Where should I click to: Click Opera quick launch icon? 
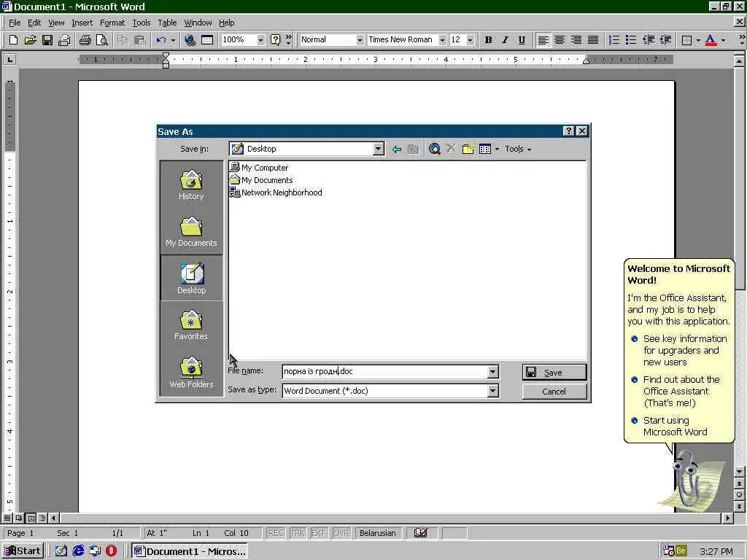pyautogui.click(x=111, y=551)
